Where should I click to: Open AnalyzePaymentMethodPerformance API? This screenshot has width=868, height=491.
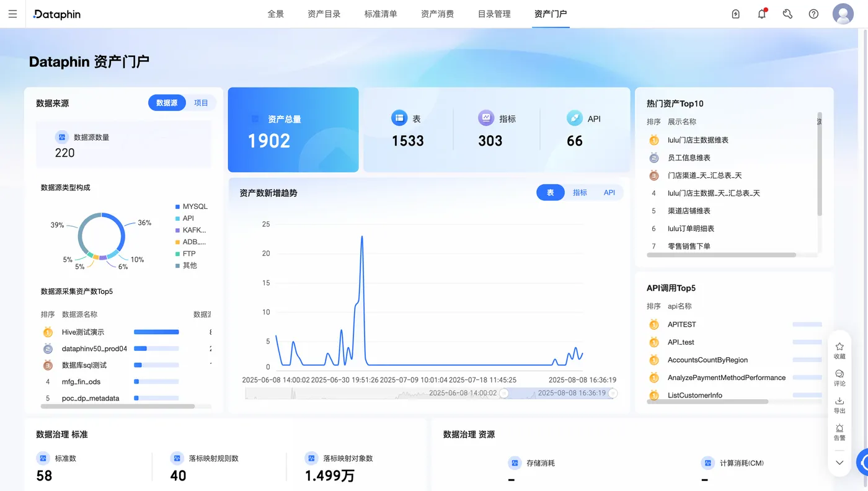[x=727, y=378]
